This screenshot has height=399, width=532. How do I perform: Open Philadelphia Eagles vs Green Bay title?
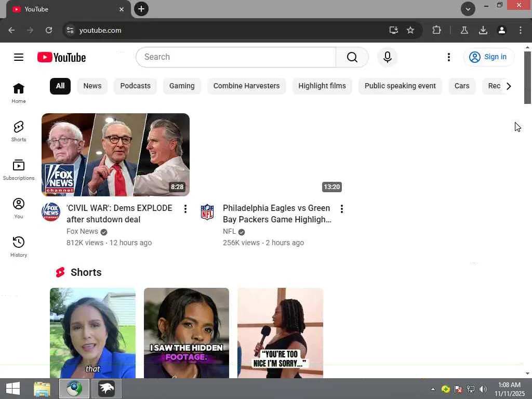[x=277, y=214]
